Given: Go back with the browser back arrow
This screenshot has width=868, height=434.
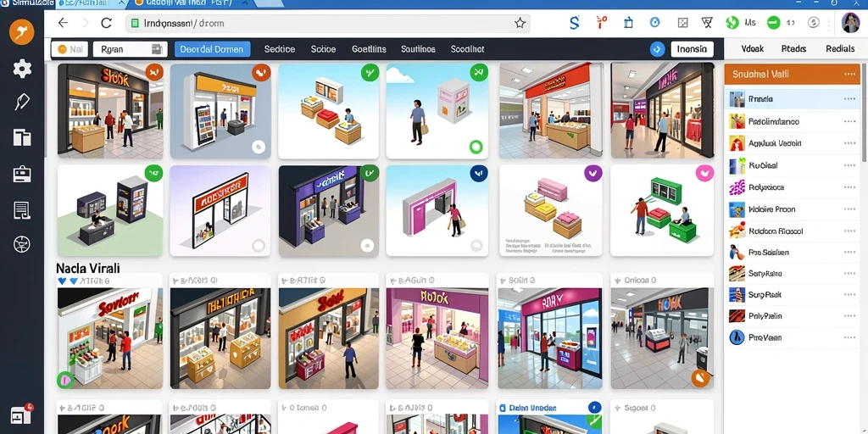Looking at the screenshot, I should tap(63, 23).
